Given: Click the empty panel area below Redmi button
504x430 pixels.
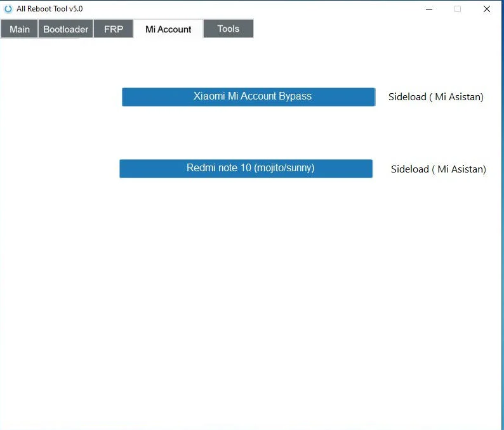Looking at the screenshot, I should click(x=248, y=285).
